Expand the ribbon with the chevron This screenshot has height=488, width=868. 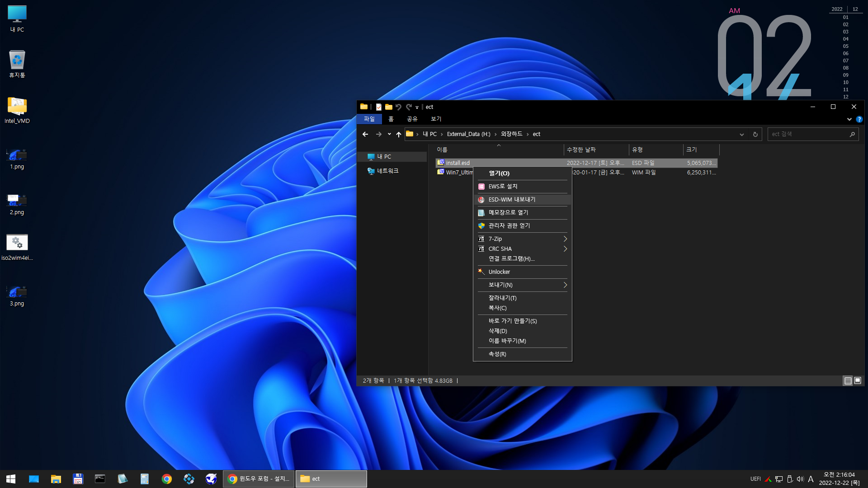click(x=849, y=119)
